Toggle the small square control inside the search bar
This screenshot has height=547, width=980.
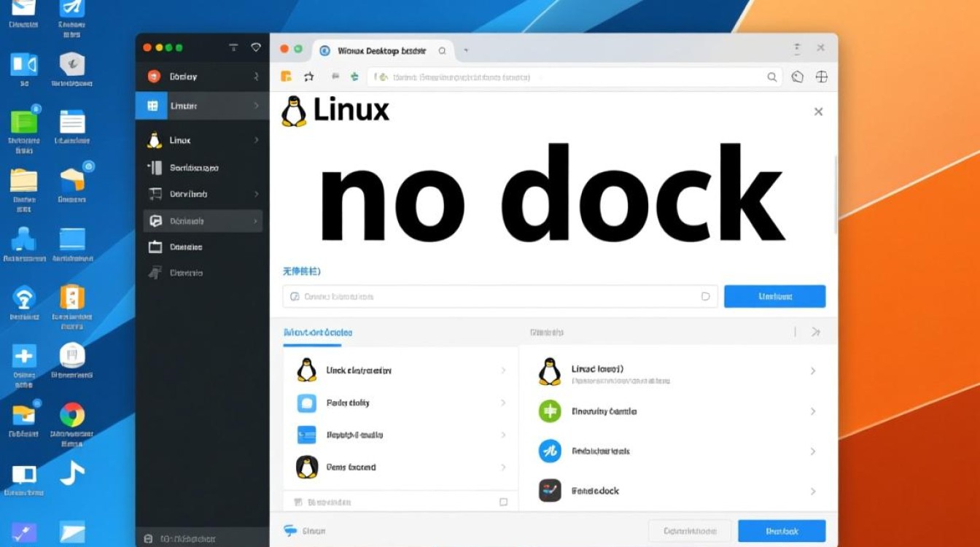[705, 296]
